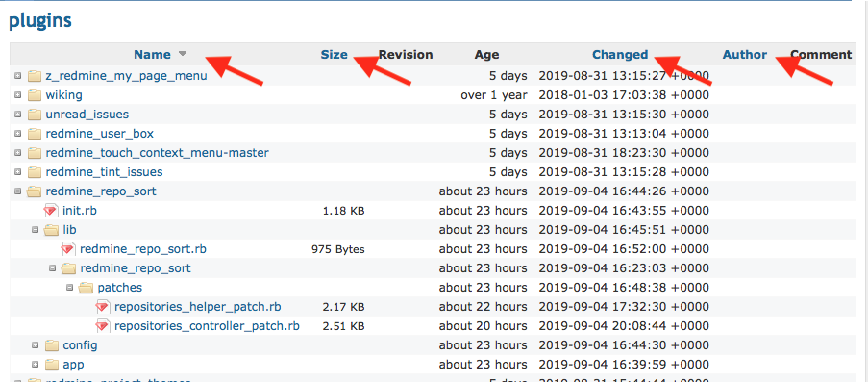
Task: Collapse the redmine_repo_sort top-level folder
Action: (x=17, y=191)
